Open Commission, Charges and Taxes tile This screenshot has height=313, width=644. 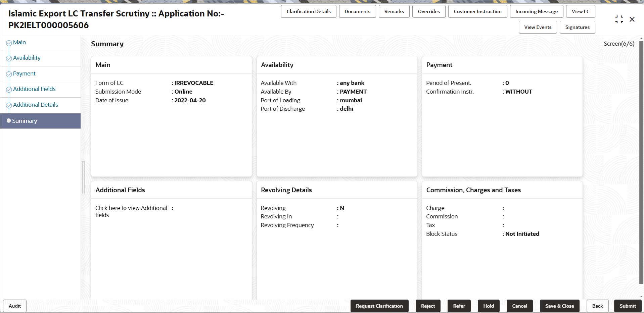[x=502, y=240]
